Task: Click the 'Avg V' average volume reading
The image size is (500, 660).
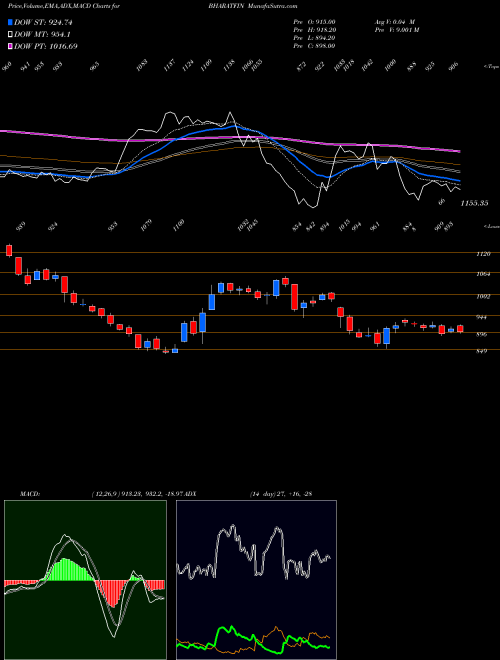Action: (x=395, y=22)
